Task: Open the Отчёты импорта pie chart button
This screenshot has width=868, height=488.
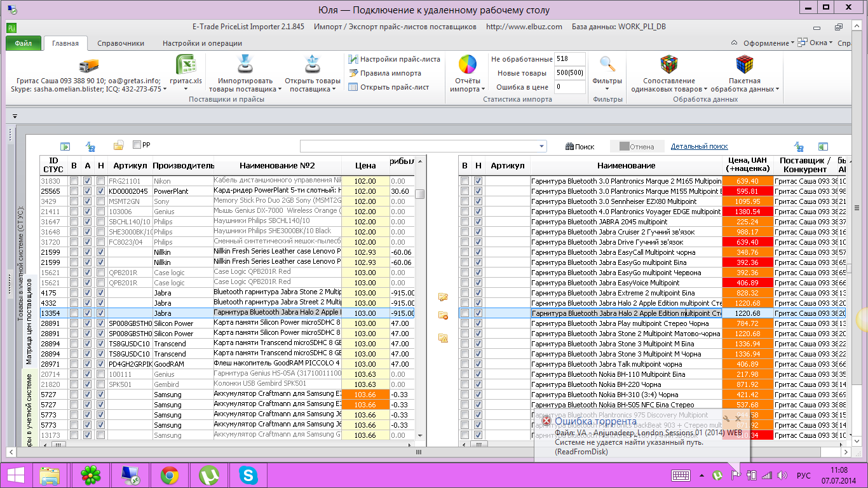Action: click(x=468, y=65)
